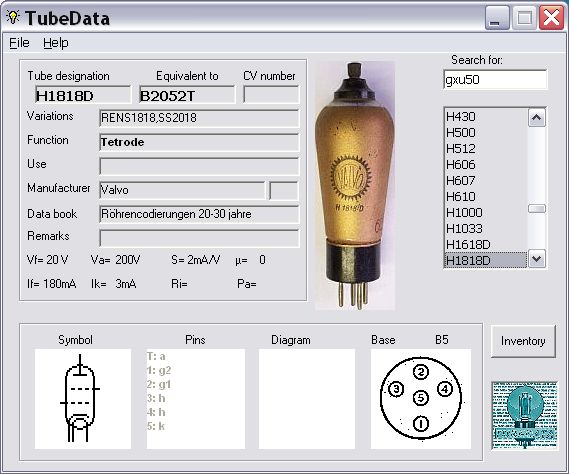
Task: Click the B5 base pinout diagram
Action: point(421,399)
